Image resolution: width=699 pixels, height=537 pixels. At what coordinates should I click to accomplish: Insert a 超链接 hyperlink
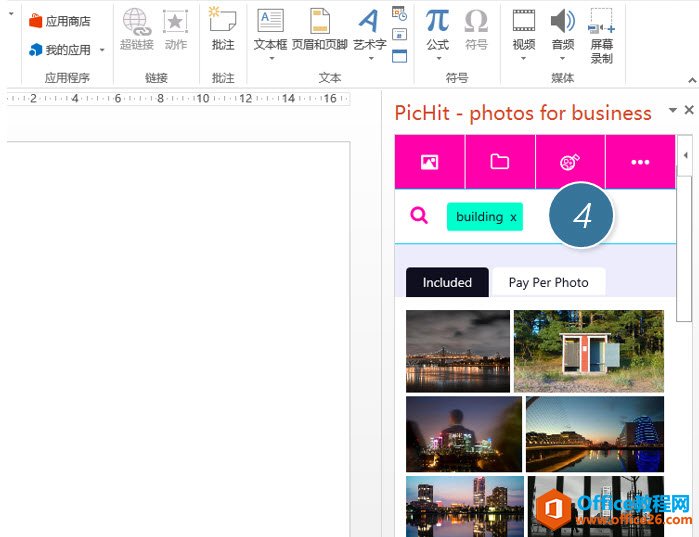point(137,29)
